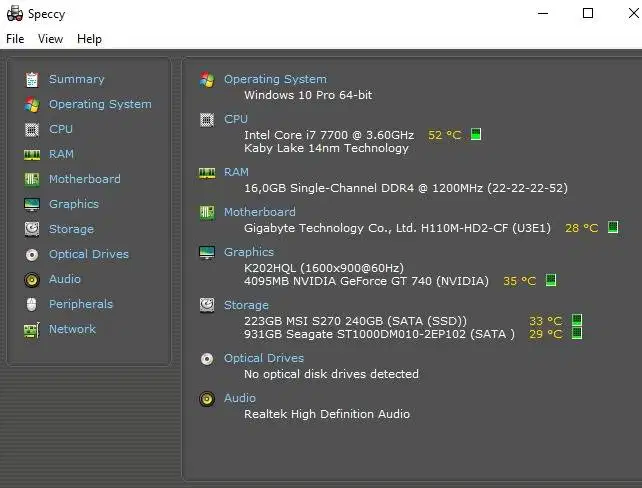Click the Graphics heading in summary panel
Screen dimensions: 642x488
pos(249,252)
